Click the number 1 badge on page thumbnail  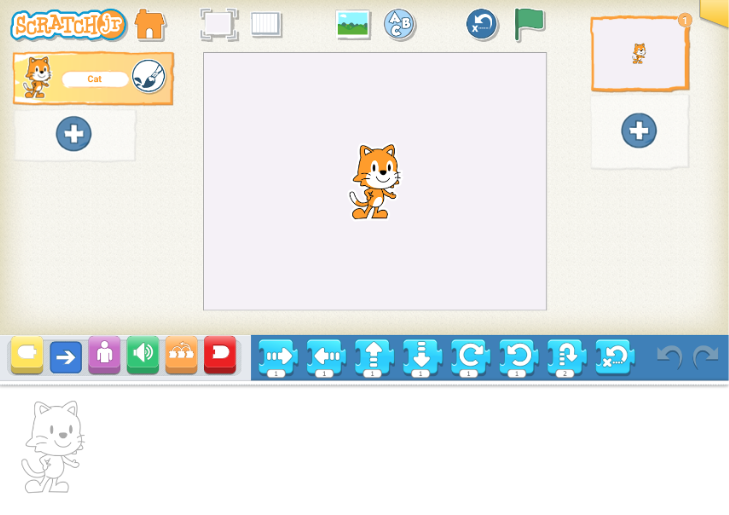(685, 20)
